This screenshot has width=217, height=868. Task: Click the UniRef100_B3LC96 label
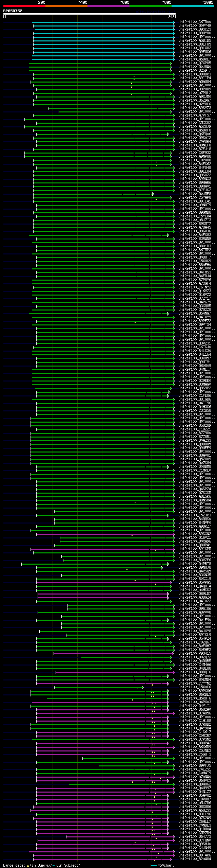tap(195, 814)
